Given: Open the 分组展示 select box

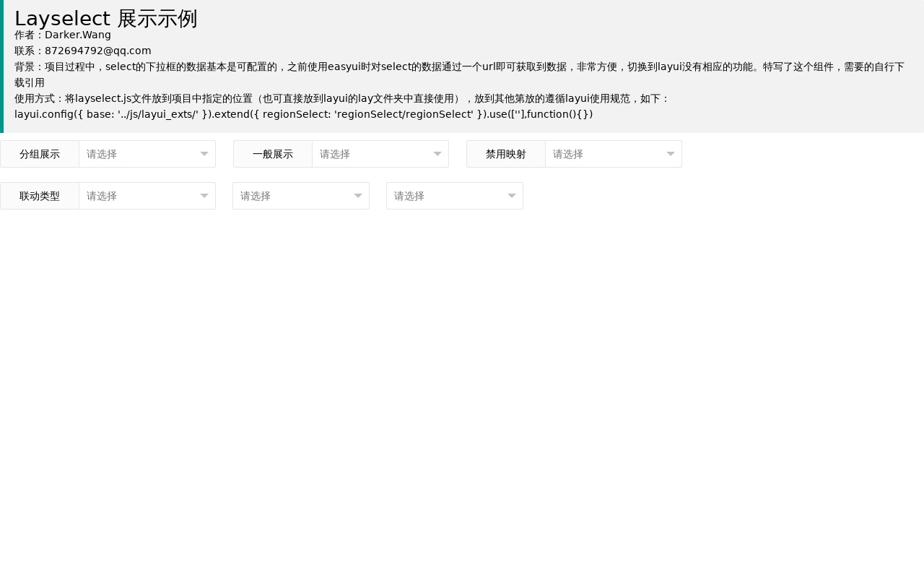Looking at the screenshot, I should (147, 154).
